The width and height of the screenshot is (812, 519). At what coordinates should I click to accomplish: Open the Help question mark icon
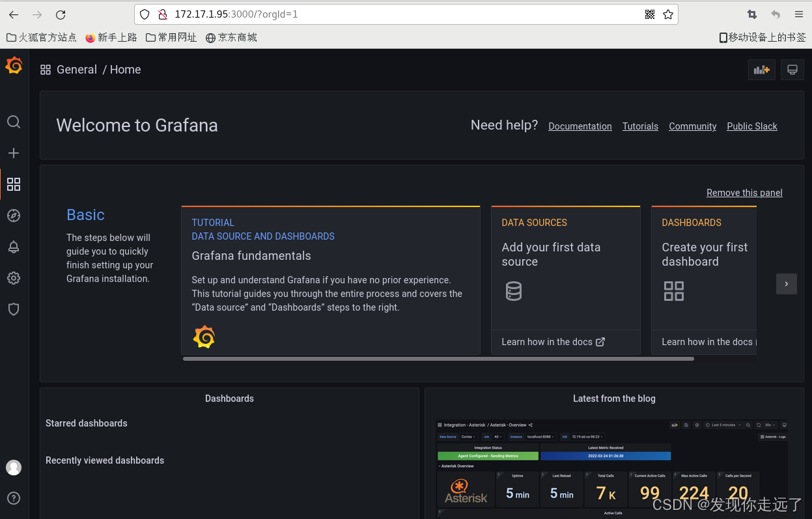coord(14,498)
